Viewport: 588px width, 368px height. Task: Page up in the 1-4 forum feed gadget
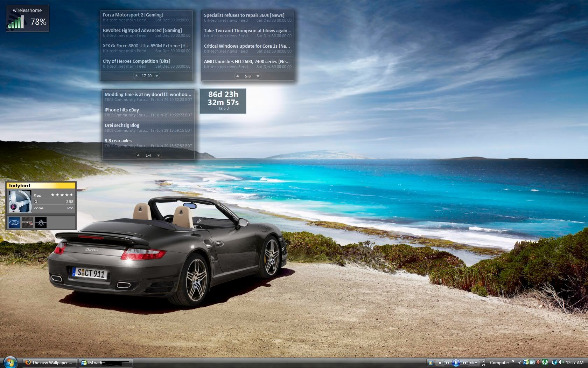click(138, 155)
